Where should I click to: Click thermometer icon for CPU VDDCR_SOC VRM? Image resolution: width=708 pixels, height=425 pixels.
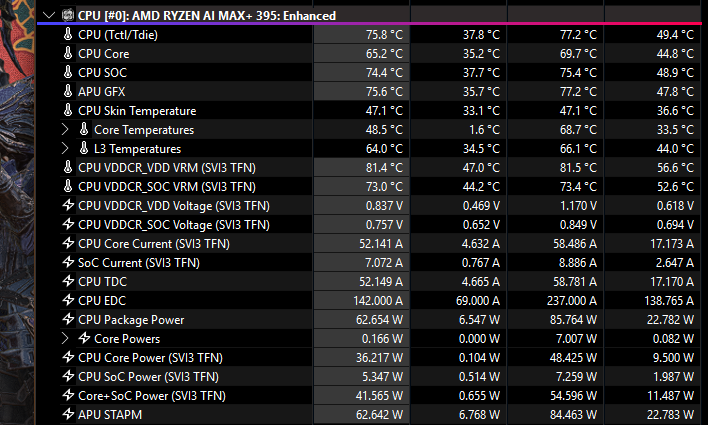tap(68, 187)
